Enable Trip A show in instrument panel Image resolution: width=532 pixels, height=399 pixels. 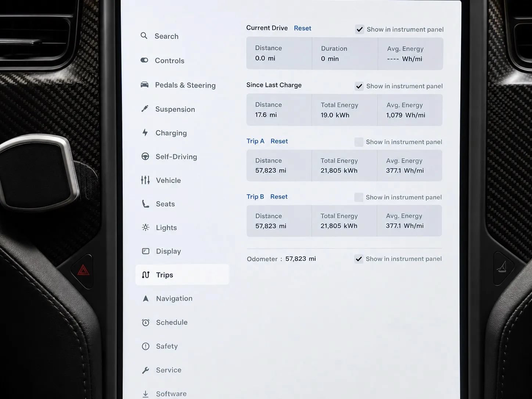[x=359, y=142]
